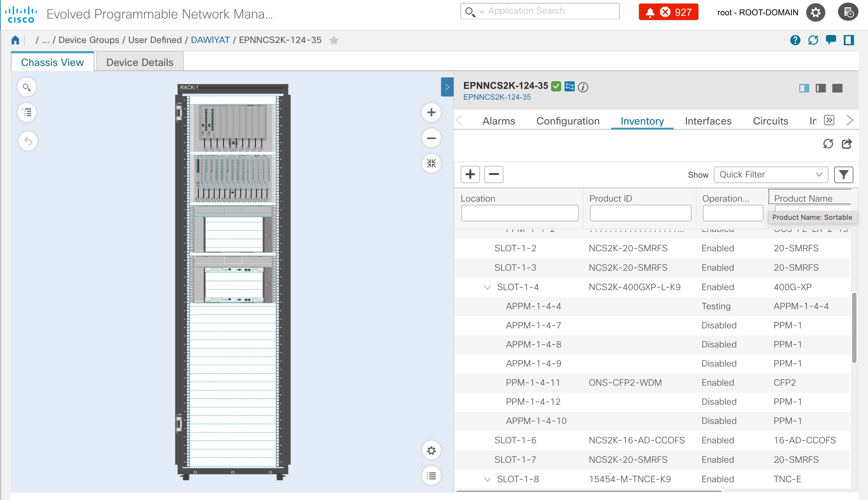This screenshot has height=500, width=868.
Task: Open the rack list view icon
Action: coord(27,113)
